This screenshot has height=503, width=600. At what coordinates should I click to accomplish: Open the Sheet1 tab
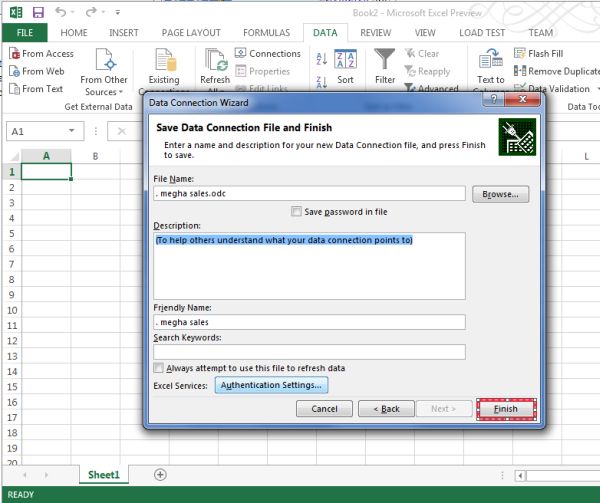pyautogui.click(x=104, y=475)
